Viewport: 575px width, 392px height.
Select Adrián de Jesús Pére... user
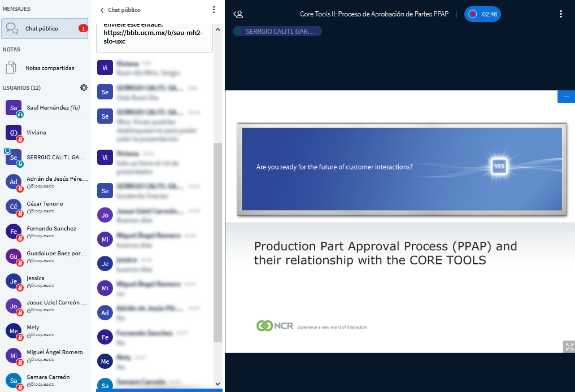tap(46, 182)
